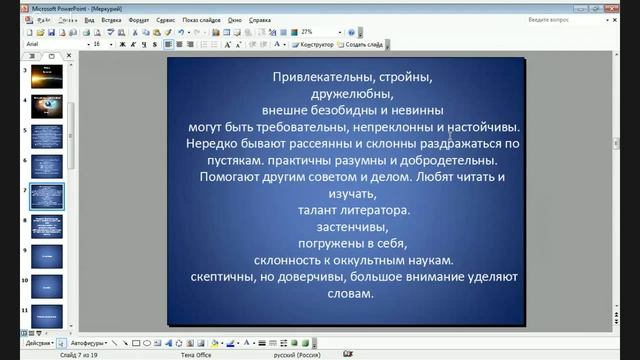Click the Создать слайд button

pos(360,44)
